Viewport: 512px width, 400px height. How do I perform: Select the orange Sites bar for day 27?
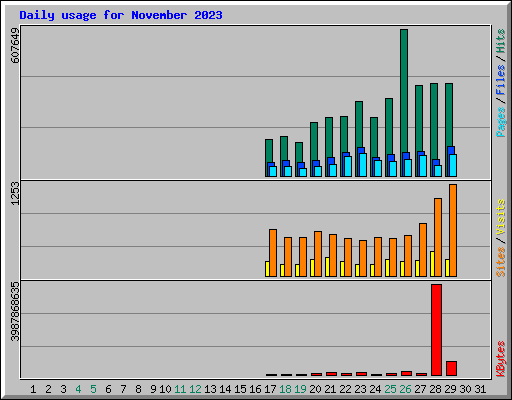pos(423,250)
